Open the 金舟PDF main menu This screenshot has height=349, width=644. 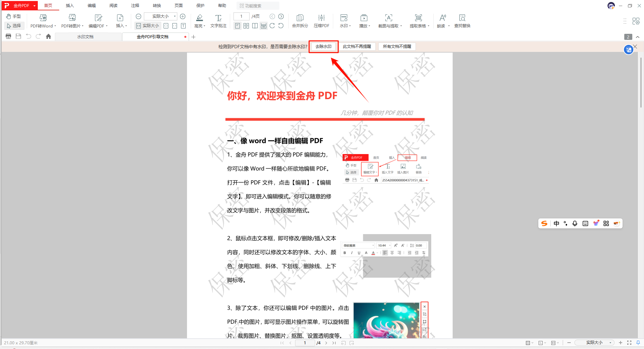pyautogui.click(x=19, y=6)
